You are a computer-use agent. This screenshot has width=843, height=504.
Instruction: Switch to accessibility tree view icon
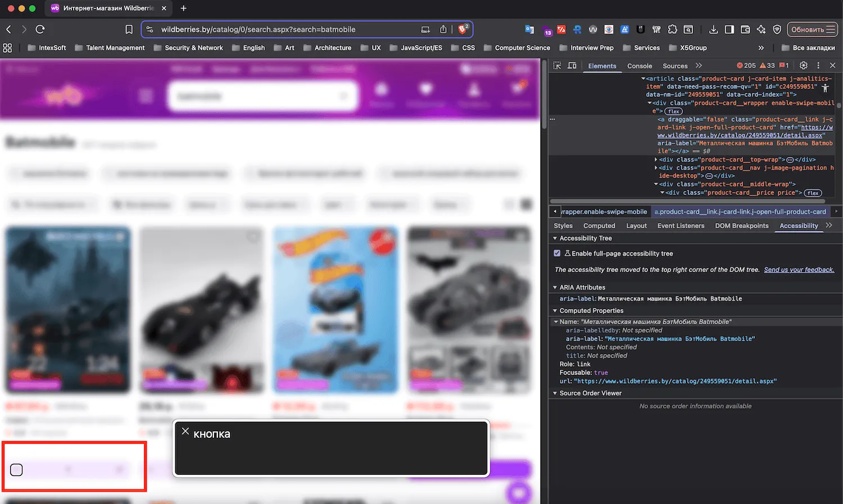[x=825, y=88]
